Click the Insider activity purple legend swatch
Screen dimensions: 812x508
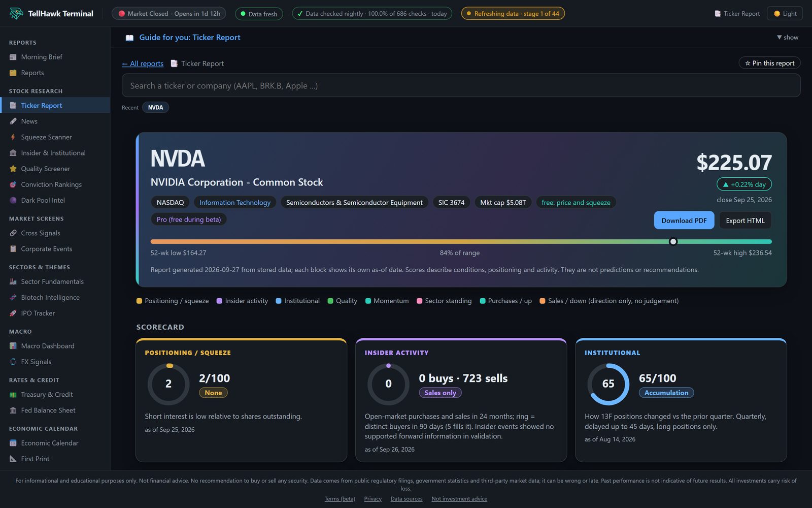219,301
